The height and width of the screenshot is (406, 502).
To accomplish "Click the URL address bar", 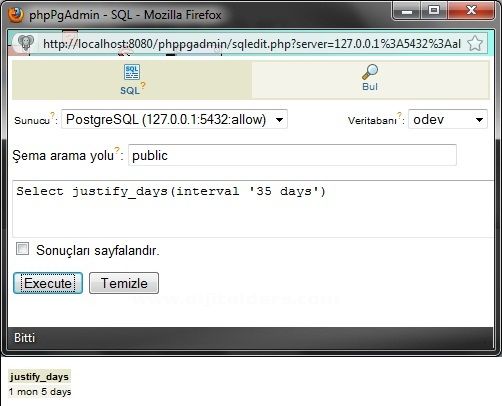I will coord(252,44).
